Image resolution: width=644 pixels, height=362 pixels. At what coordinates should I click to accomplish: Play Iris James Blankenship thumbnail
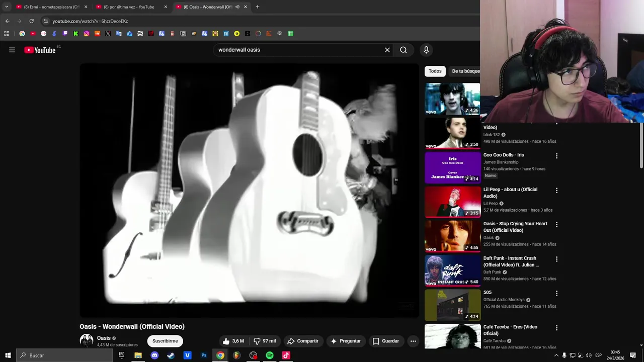tap(452, 167)
